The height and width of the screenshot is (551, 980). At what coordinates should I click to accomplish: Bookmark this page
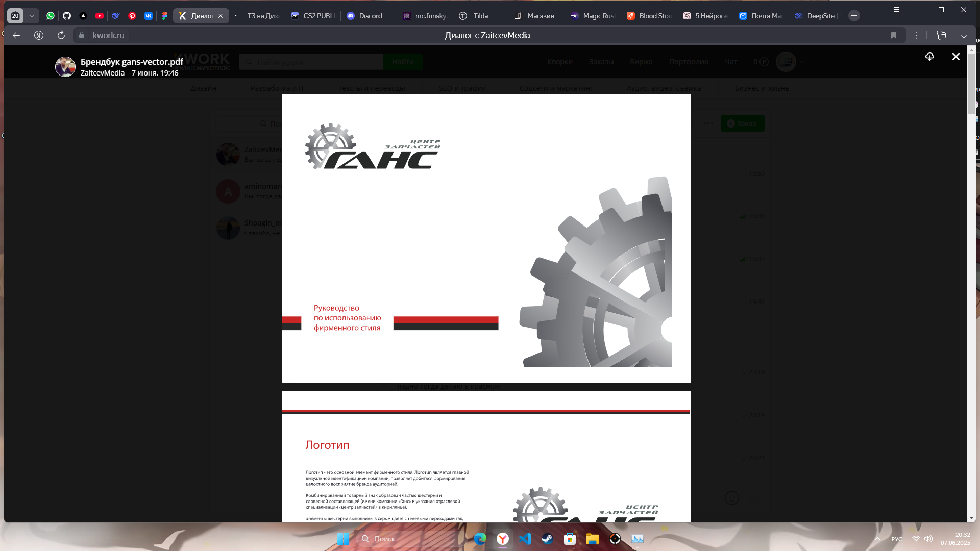894,35
